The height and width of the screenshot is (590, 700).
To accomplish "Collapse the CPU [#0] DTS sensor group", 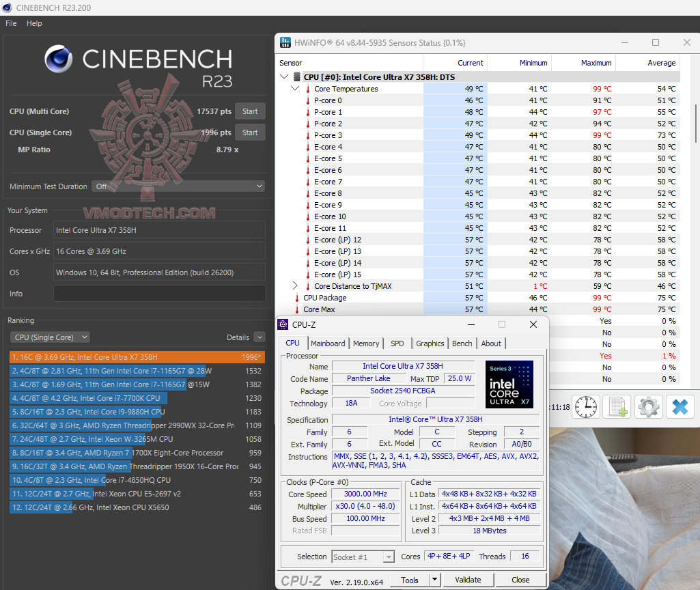I will [284, 76].
